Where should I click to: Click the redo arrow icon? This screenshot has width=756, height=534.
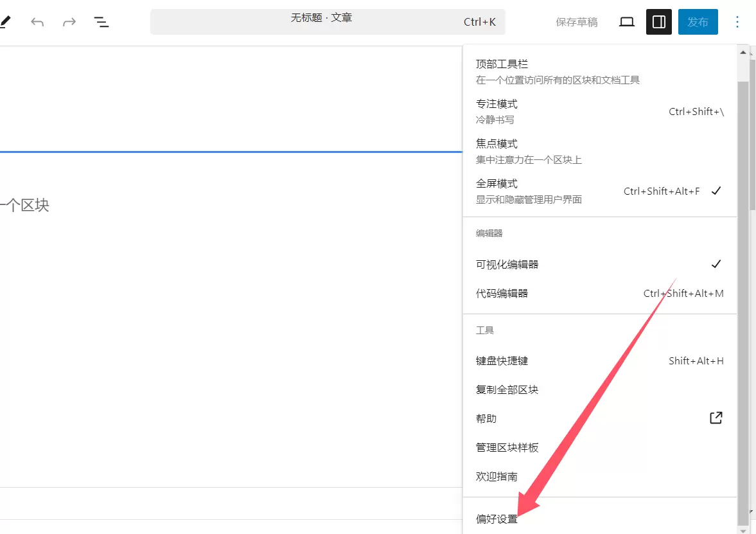[69, 22]
